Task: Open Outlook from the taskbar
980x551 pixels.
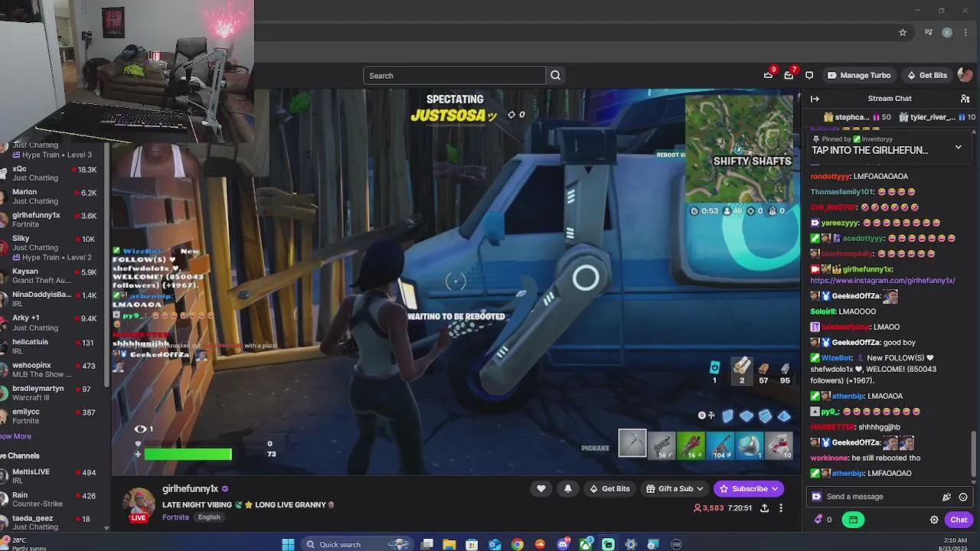Action: click(495, 544)
